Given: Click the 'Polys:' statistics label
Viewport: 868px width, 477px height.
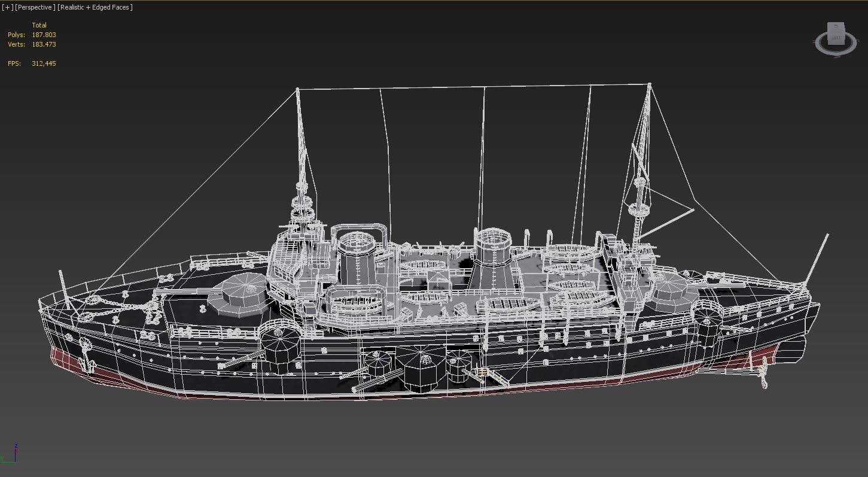Looking at the screenshot, I should pyautogui.click(x=16, y=35).
